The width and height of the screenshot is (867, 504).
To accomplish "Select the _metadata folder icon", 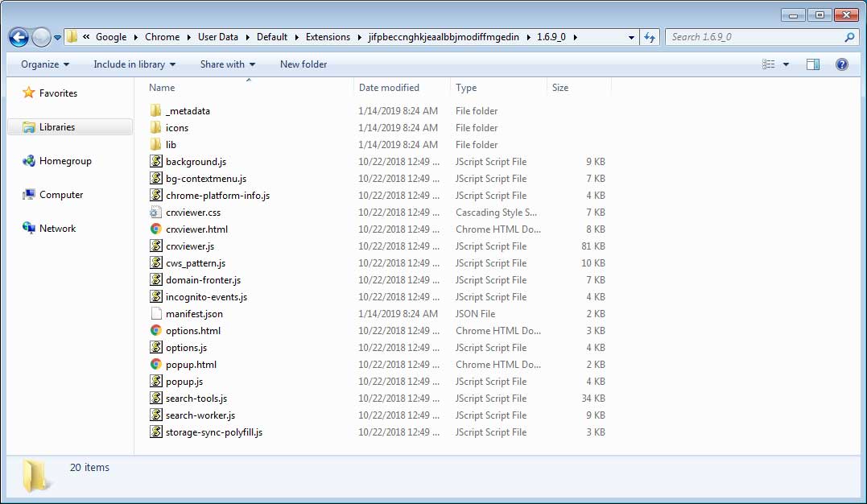I will pyautogui.click(x=156, y=110).
